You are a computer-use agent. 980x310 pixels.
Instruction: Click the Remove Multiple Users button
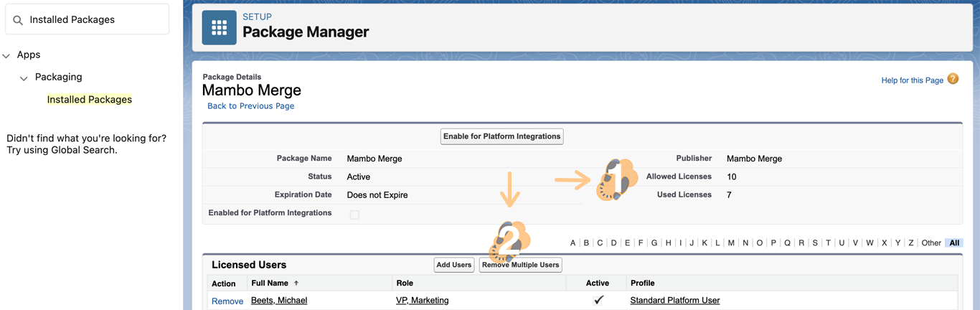[520, 265]
